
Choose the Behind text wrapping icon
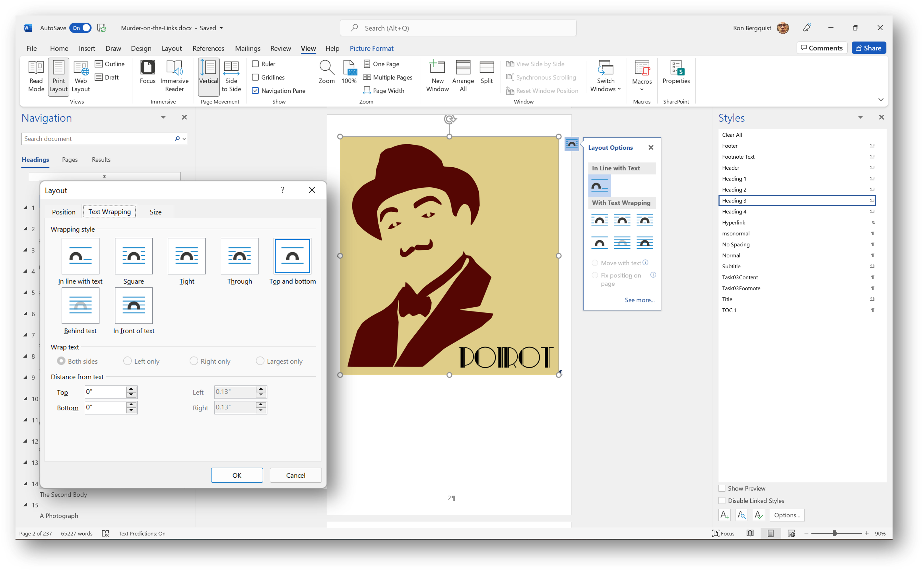[80, 306]
